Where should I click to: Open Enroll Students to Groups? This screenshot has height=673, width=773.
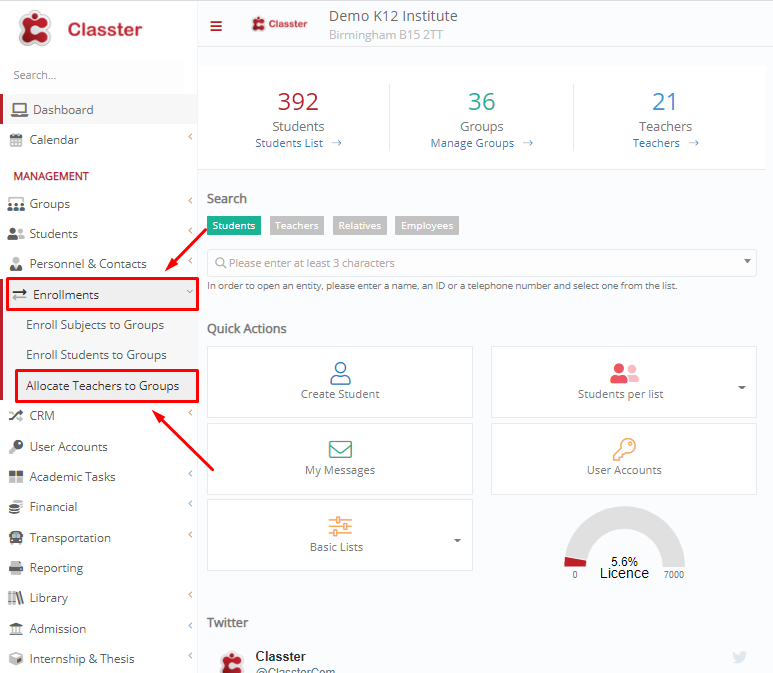pos(97,355)
